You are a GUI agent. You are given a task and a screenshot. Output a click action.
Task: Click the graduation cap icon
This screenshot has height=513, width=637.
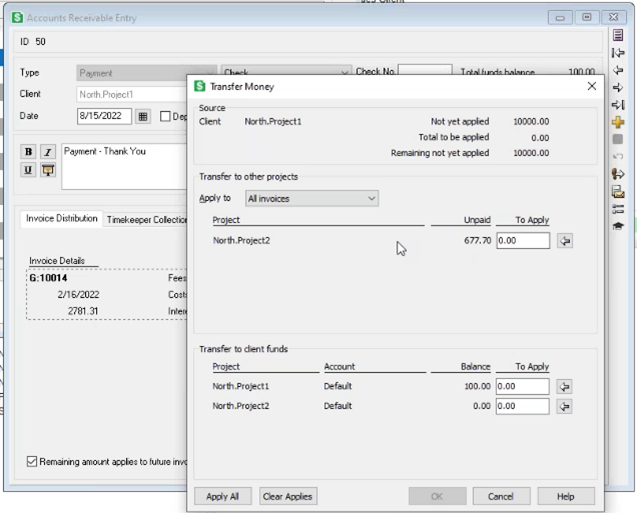click(618, 226)
